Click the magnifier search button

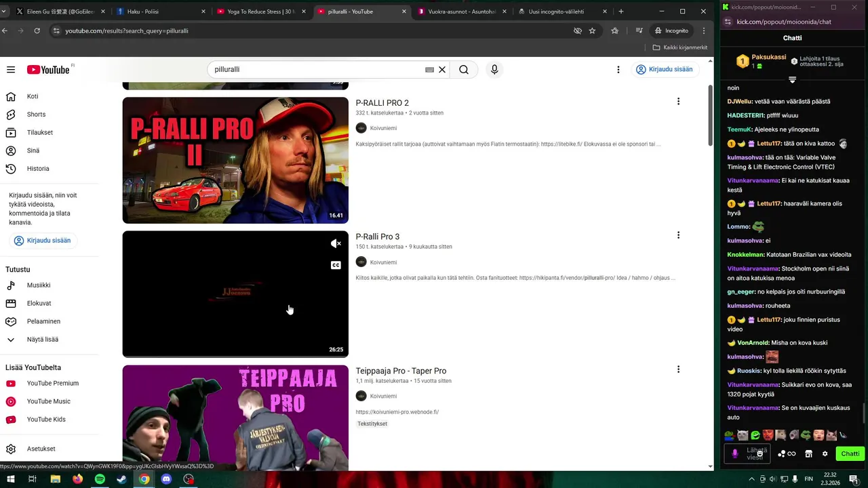point(464,70)
